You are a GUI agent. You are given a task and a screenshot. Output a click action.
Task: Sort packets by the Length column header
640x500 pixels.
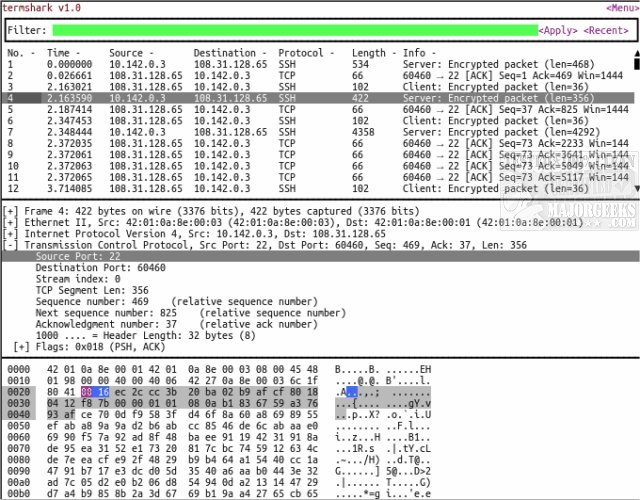point(374,53)
